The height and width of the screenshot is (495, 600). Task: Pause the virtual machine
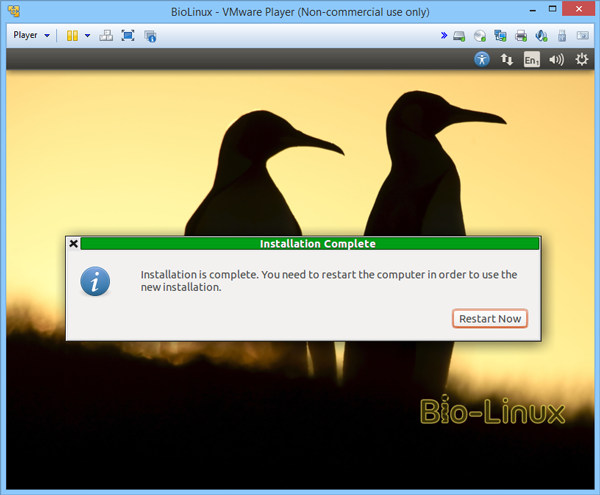[x=72, y=36]
